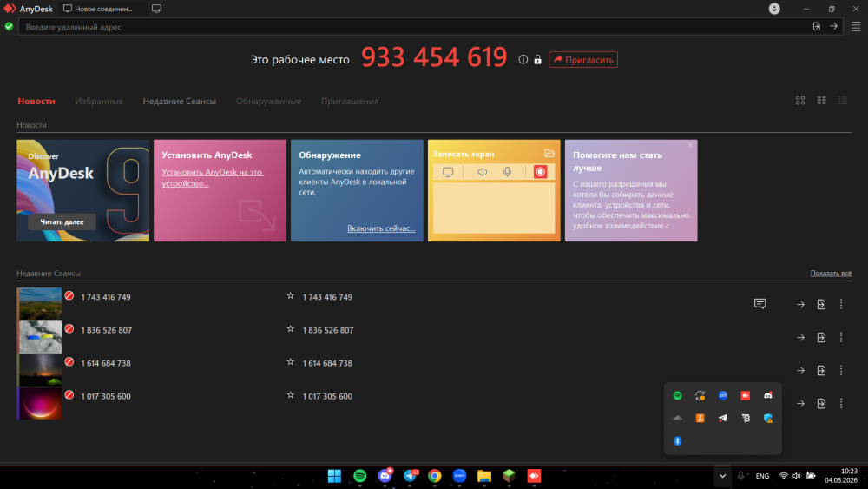Open recordings folder on record screen card
This screenshot has height=489, width=868.
(x=549, y=154)
